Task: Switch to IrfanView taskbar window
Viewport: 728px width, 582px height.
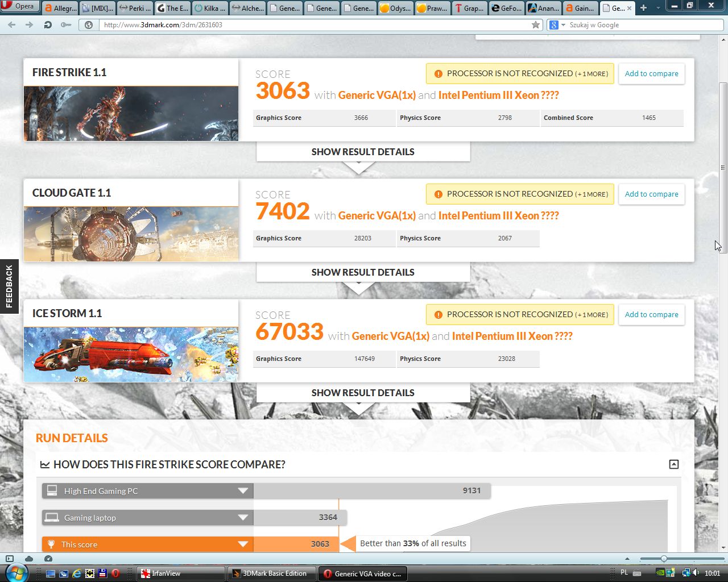Action: click(x=181, y=573)
